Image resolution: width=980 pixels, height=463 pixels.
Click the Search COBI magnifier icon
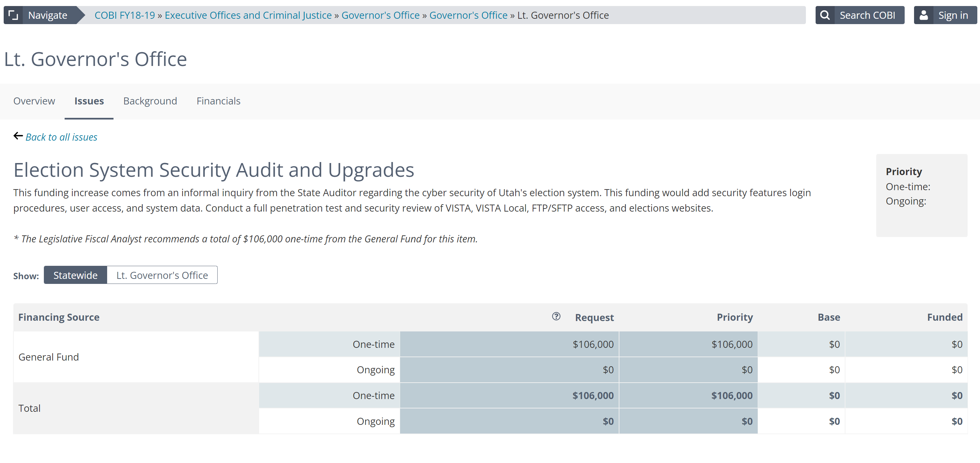coord(825,15)
